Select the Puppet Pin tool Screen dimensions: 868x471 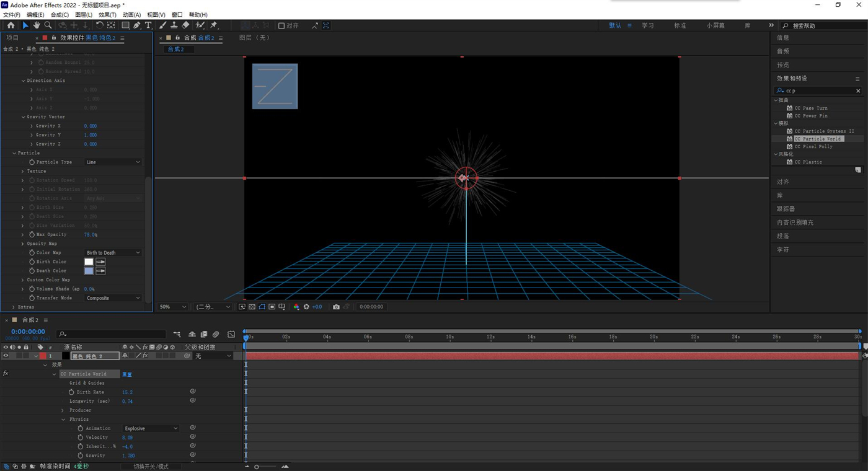[214, 25]
